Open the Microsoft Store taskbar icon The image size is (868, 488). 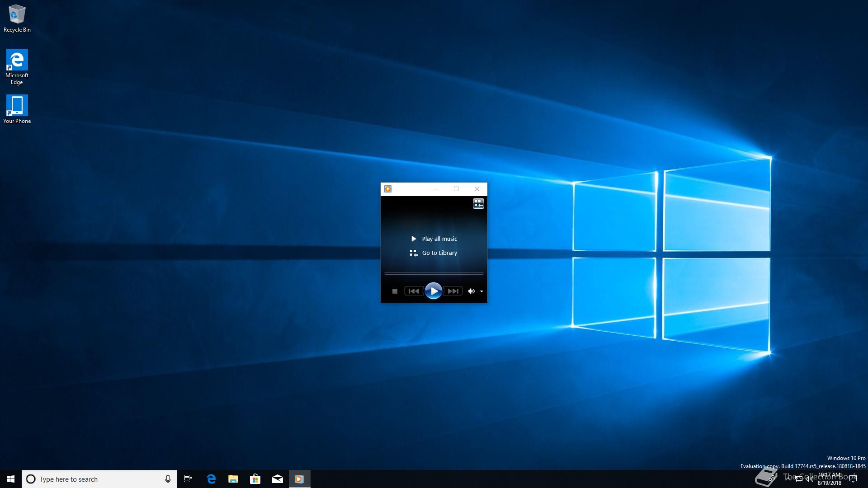coord(255,479)
